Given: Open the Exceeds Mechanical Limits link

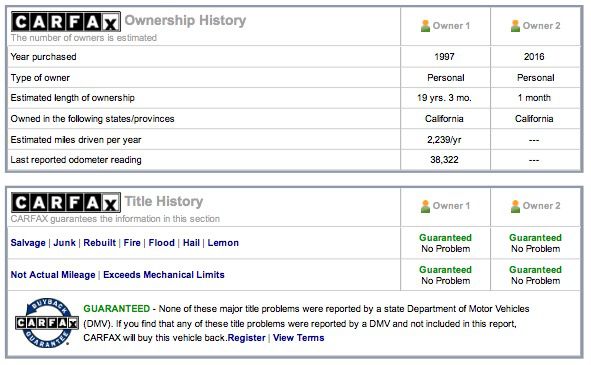Looking at the screenshot, I should pos(164,275).
